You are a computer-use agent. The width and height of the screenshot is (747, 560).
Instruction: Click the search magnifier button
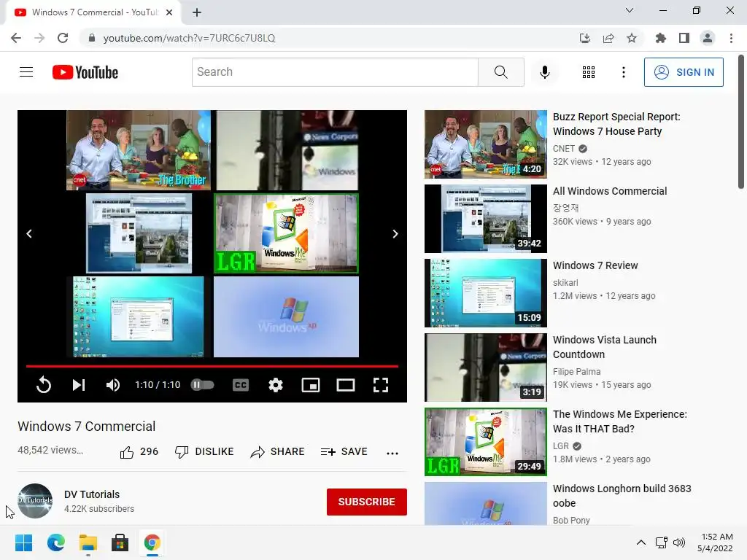pos(500,72)
